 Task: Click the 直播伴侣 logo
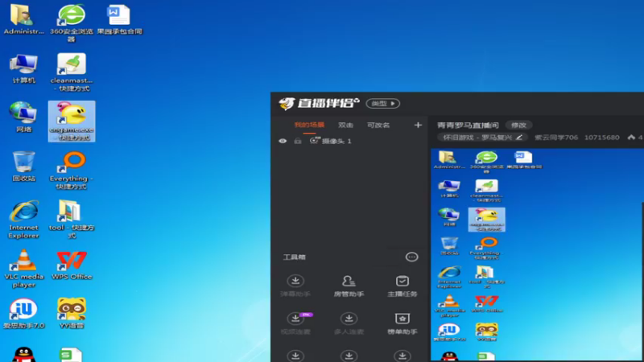coord(319,103)
